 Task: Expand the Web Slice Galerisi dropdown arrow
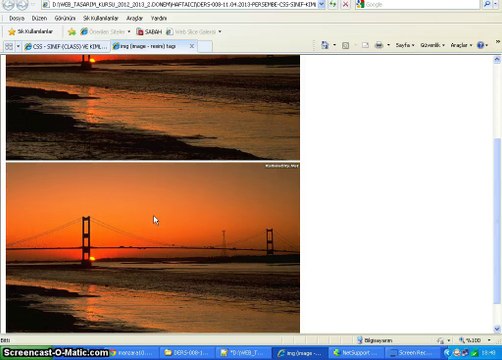(220, 32)
